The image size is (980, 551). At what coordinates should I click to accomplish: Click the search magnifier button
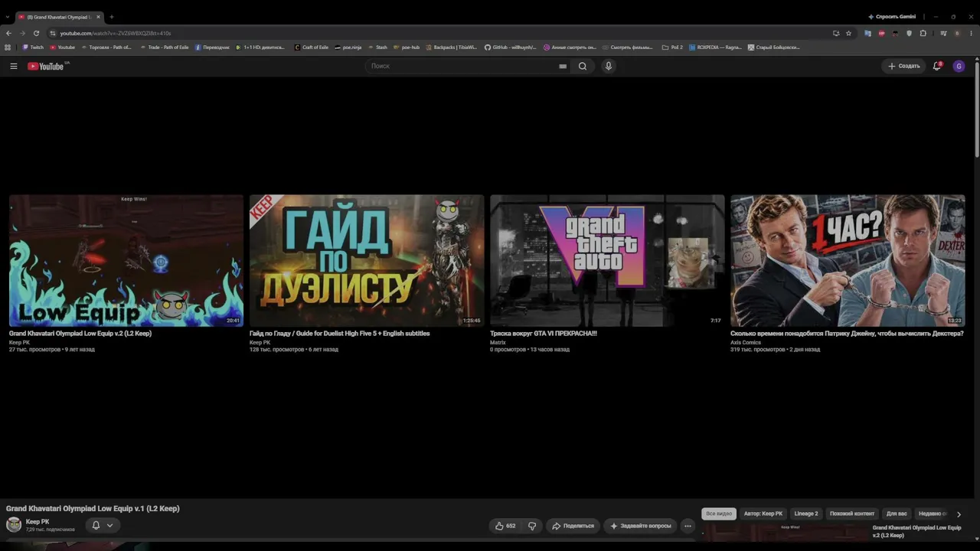[583, 67]
